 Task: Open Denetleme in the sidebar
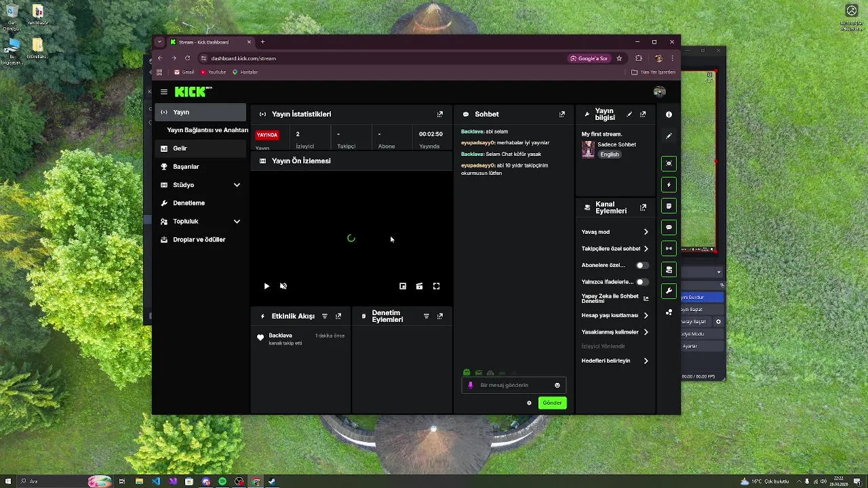coord(200,203)
